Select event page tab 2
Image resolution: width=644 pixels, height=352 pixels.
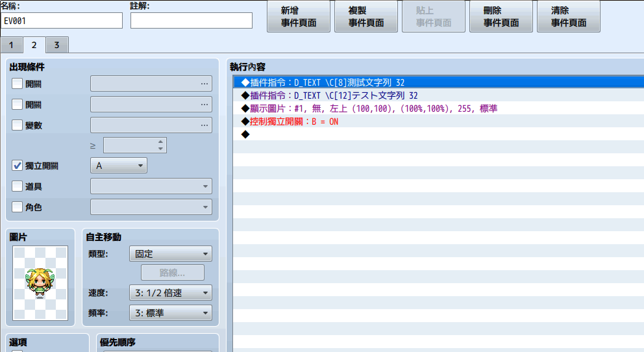34,45
